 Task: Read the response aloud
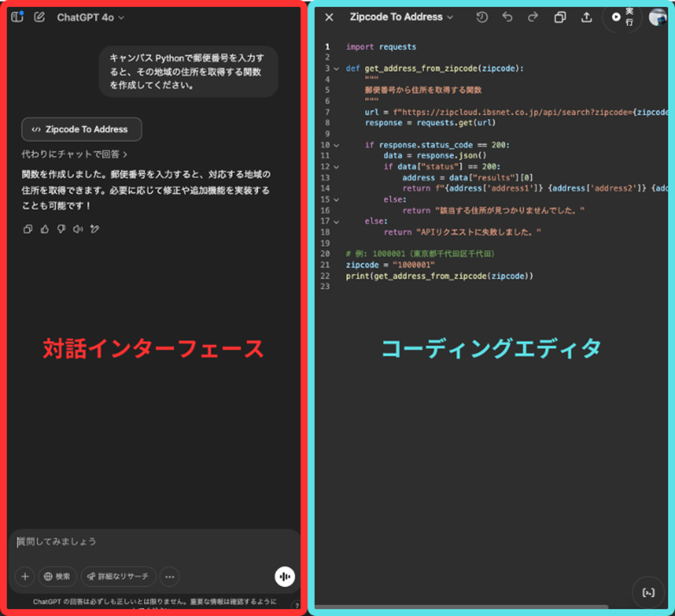[78, 229]
